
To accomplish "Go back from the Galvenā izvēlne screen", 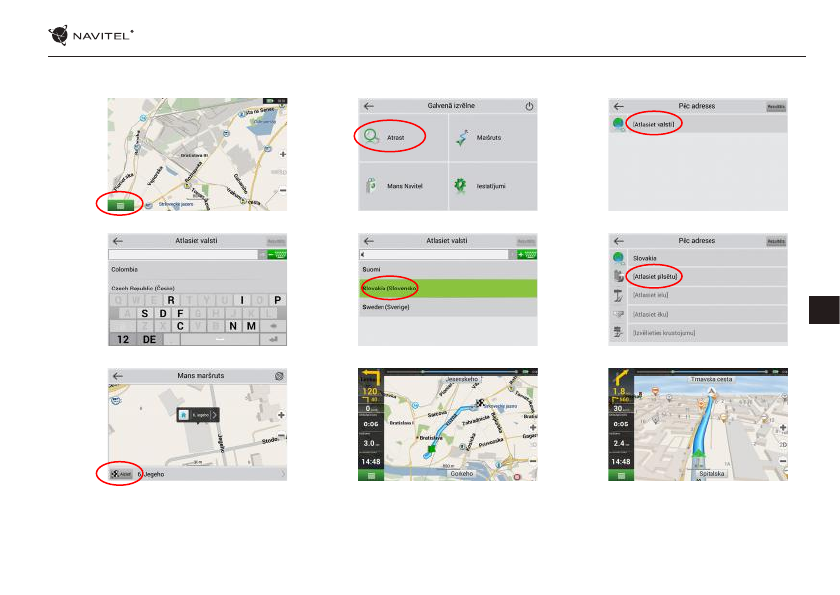I will 369,106.
